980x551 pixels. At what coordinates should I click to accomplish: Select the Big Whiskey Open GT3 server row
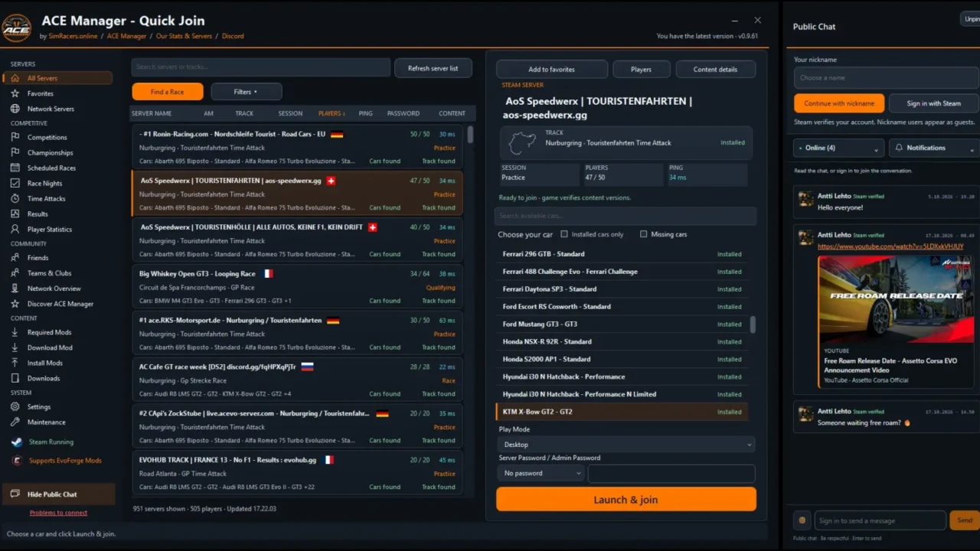tap(298, 287)
